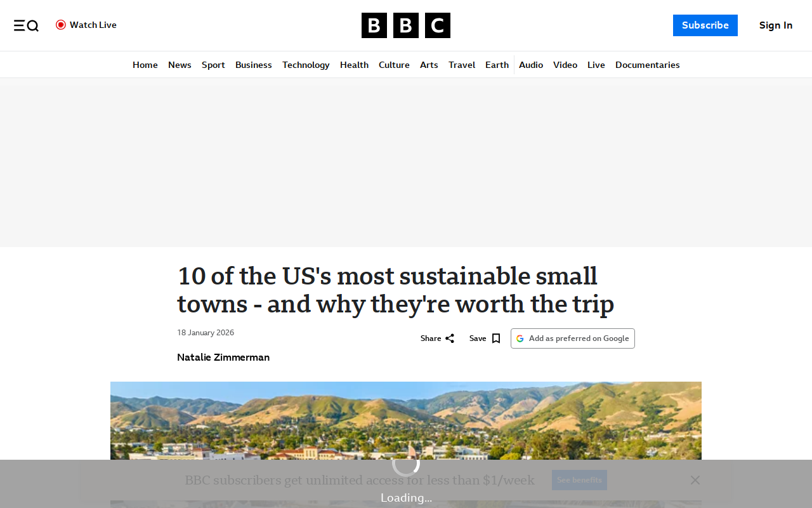
Task: Close the subscription banner
Action: (x=695, y=480)
